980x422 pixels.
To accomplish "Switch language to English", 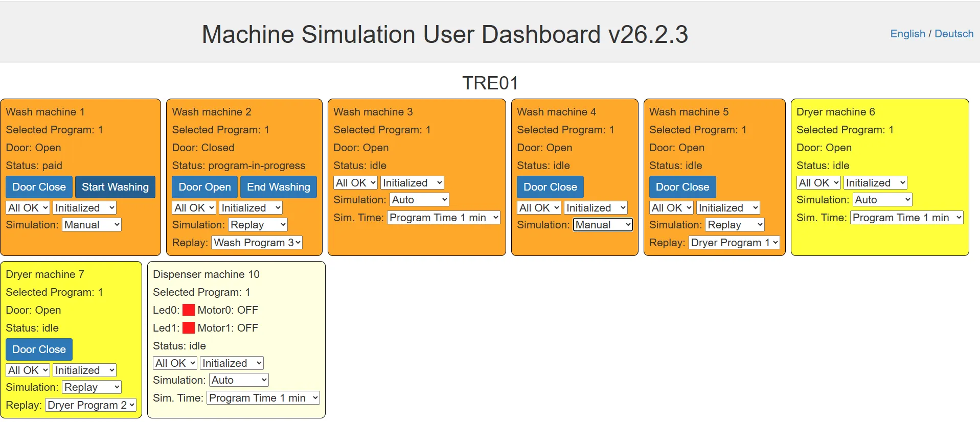I will (907, 34).
